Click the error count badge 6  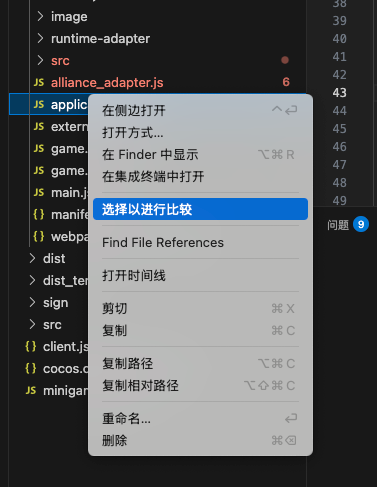[x=286, y=82]
